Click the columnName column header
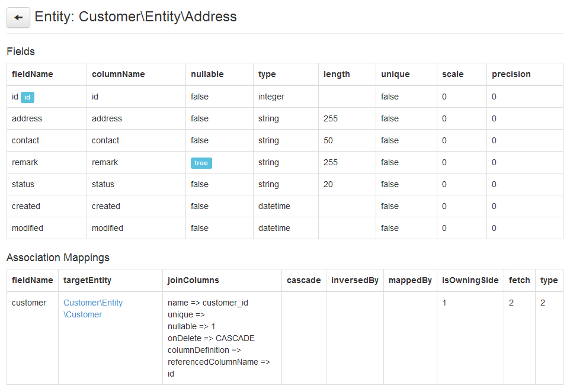The width and height of the screenshot is (570, 392). pos(119,74)
